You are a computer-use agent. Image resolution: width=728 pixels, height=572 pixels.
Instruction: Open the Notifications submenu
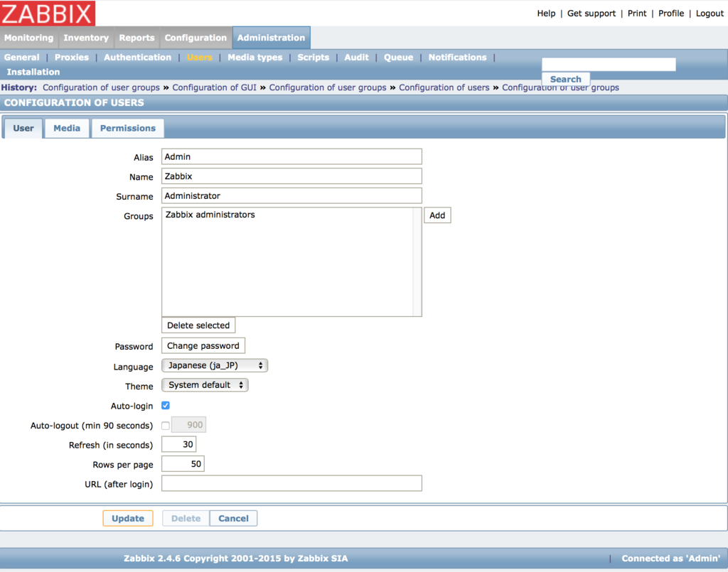coord(457,58)
